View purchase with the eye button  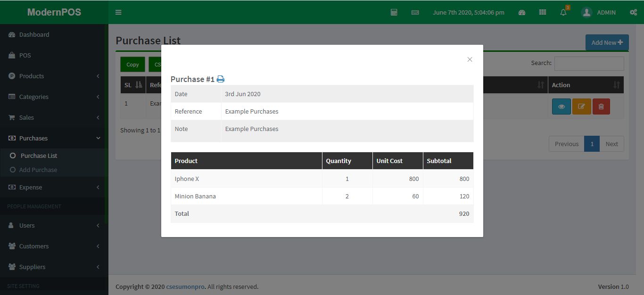click(561, 107)
